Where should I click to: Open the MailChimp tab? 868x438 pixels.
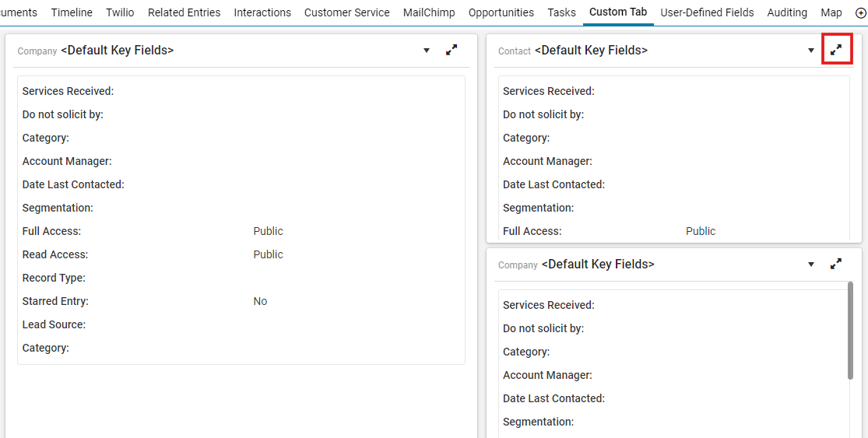pos(429,12)
